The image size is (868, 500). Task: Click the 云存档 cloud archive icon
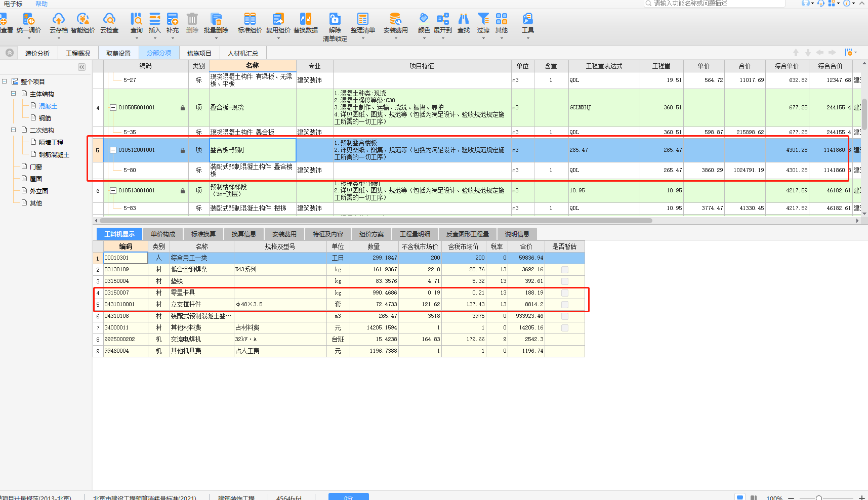point(59,20)
